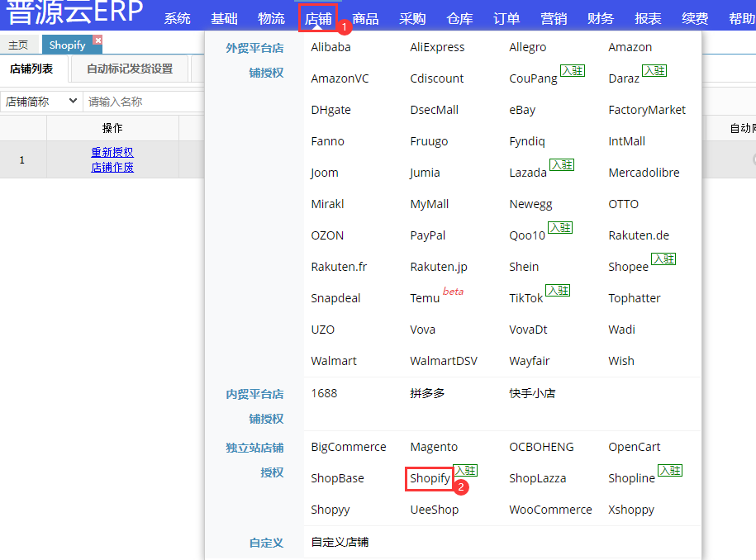Screen dimensions: 756x560
Task: Open the 店铺简称 dropdown filter
Action: click(x=41, y=102)
